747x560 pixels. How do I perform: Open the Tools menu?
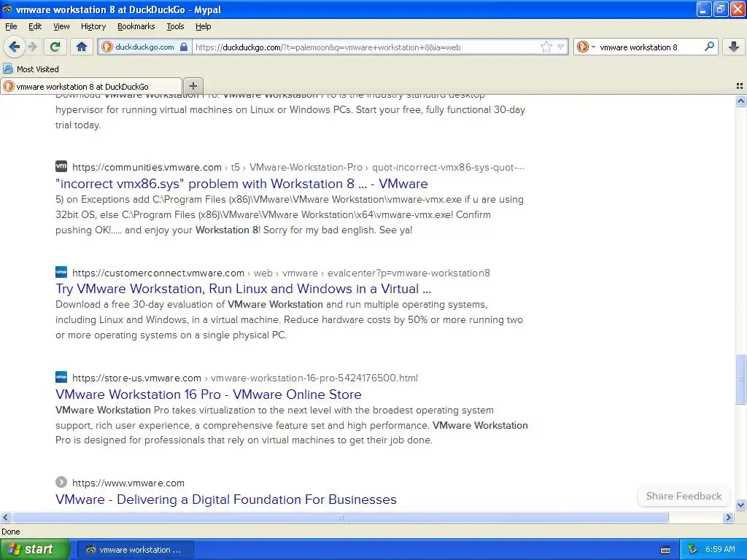[175, 26]
